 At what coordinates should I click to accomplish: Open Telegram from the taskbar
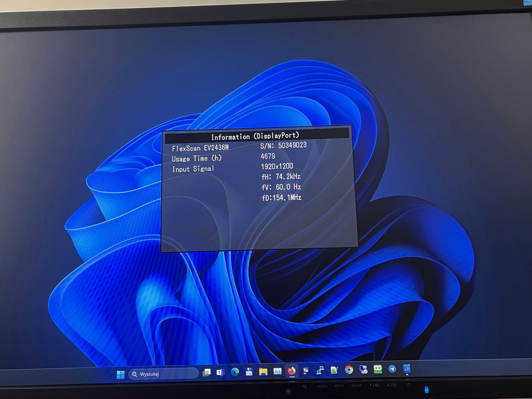392,369
